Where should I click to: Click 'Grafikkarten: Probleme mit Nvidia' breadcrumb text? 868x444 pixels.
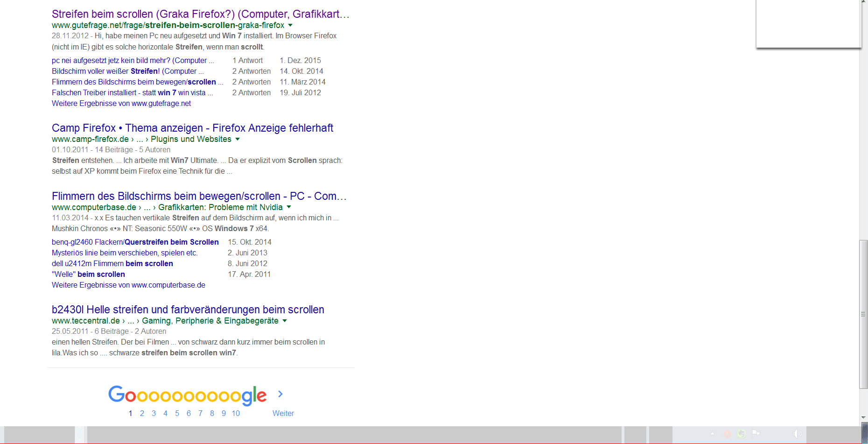[x=220, y=207]
